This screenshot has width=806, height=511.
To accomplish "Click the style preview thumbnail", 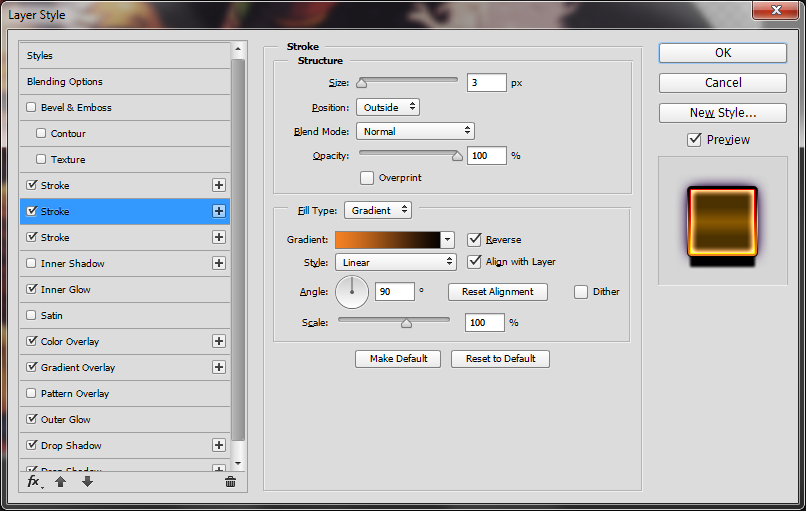I will (722, 221).
